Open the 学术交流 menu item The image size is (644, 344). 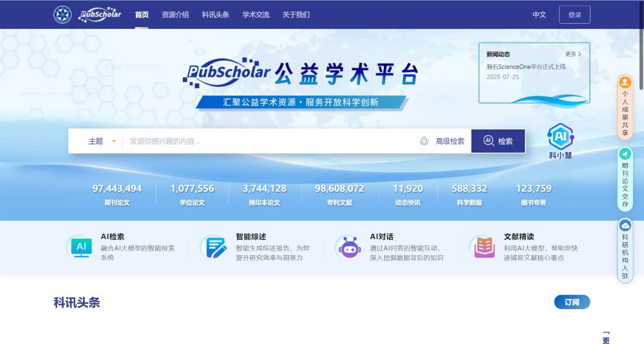[256, 15]
